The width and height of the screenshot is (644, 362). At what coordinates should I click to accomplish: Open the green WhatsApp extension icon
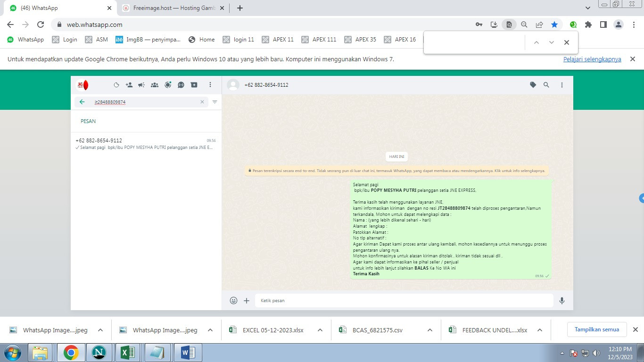pyautogui.click(x=573, y=25)
